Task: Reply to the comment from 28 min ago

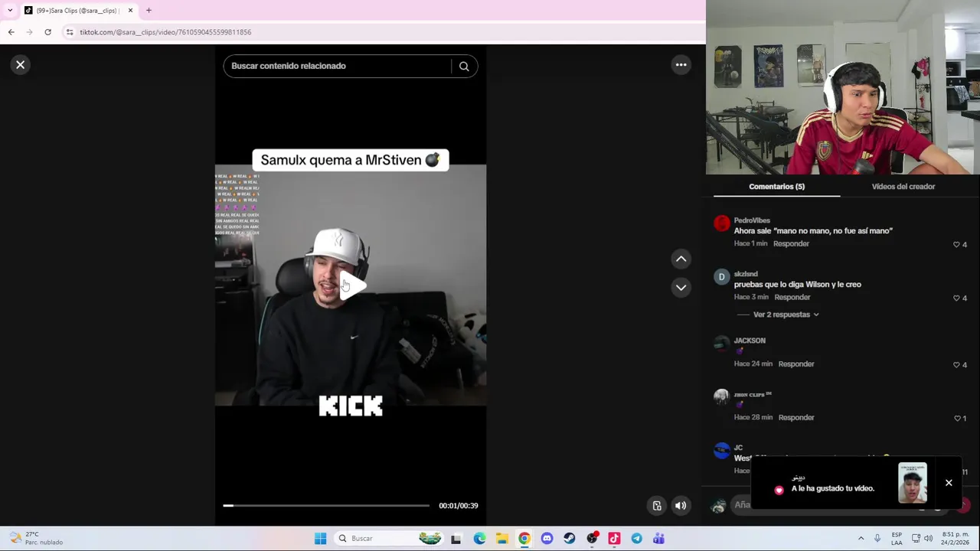Action: point(796,417)
